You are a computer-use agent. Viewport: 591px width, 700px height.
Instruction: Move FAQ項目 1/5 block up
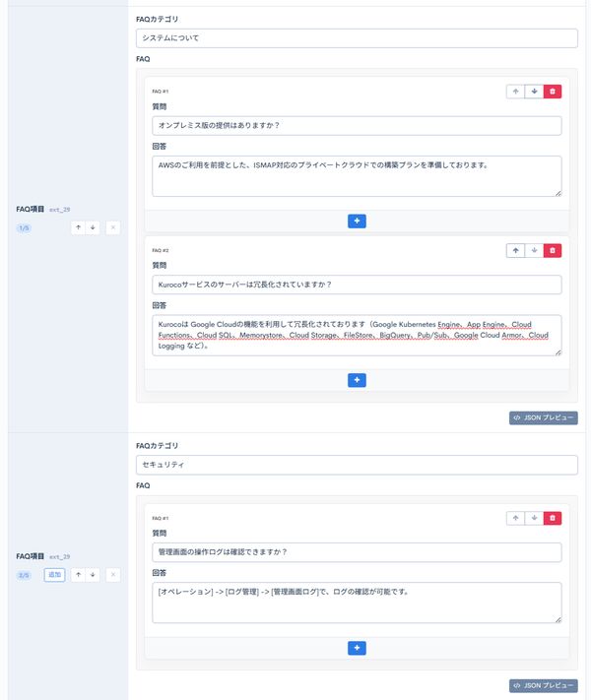pos(78,227)
